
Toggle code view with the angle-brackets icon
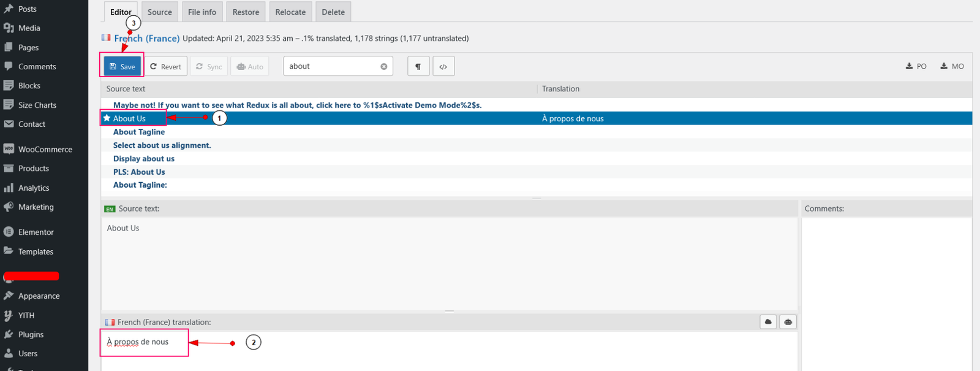click(443, 66)
